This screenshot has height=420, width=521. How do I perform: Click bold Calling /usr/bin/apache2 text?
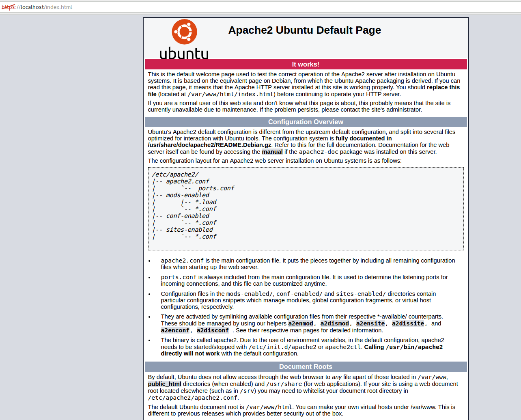coord(403,347)
